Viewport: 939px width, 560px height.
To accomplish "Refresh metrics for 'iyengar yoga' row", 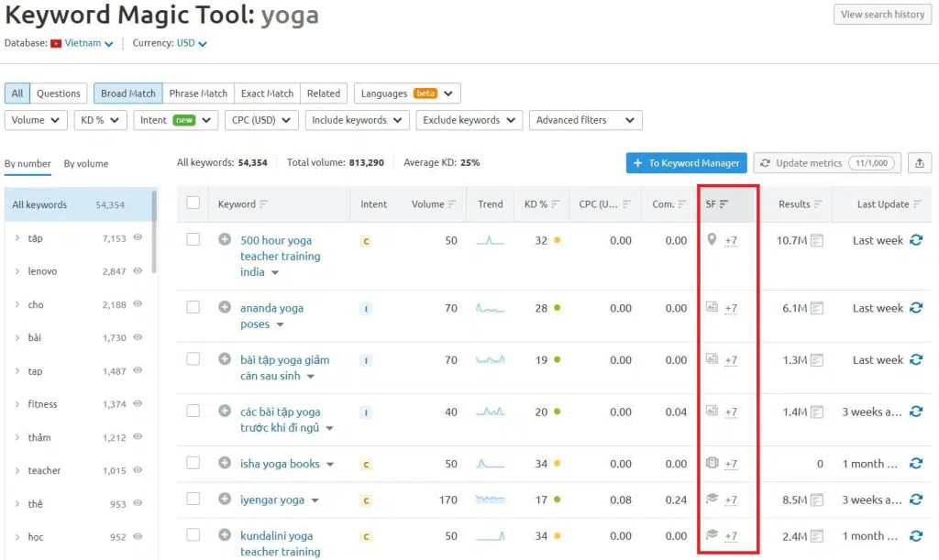I will (916, 499).
